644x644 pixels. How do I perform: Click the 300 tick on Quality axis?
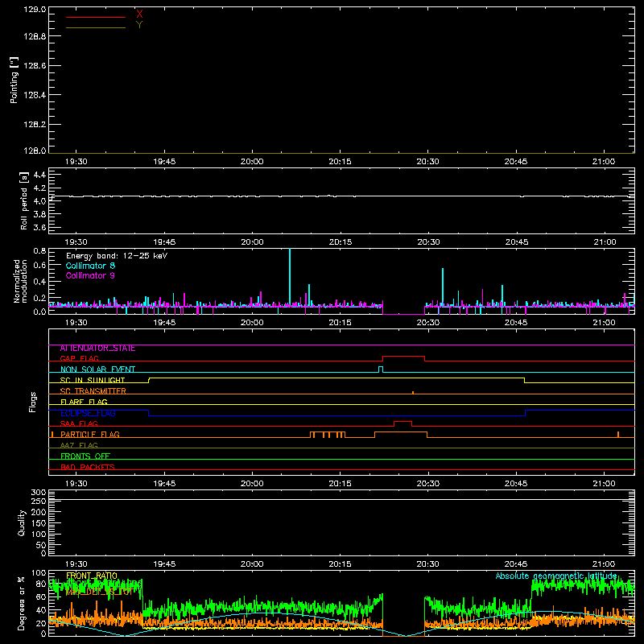click(39, 493)
